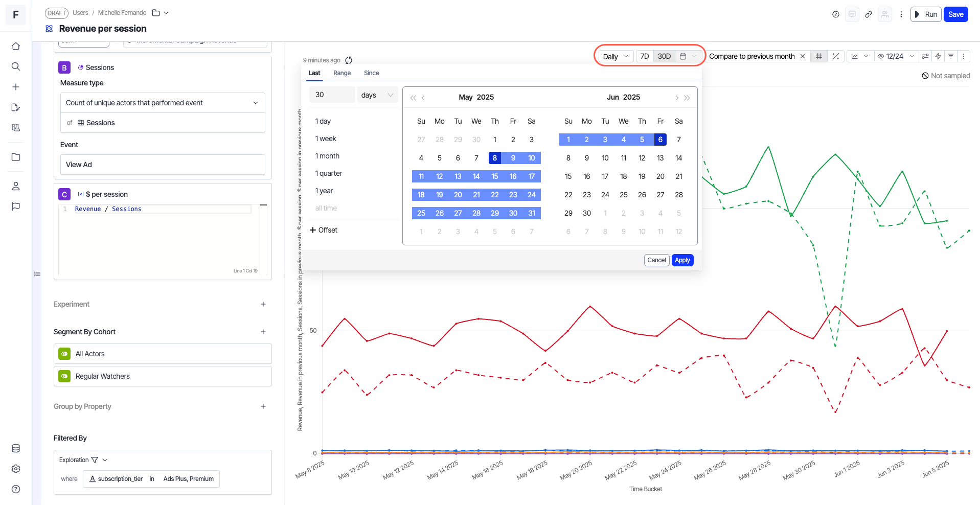Screen dimensions: 980x505
Task: Switch to the Last tab
Action: tap(314, 73)
